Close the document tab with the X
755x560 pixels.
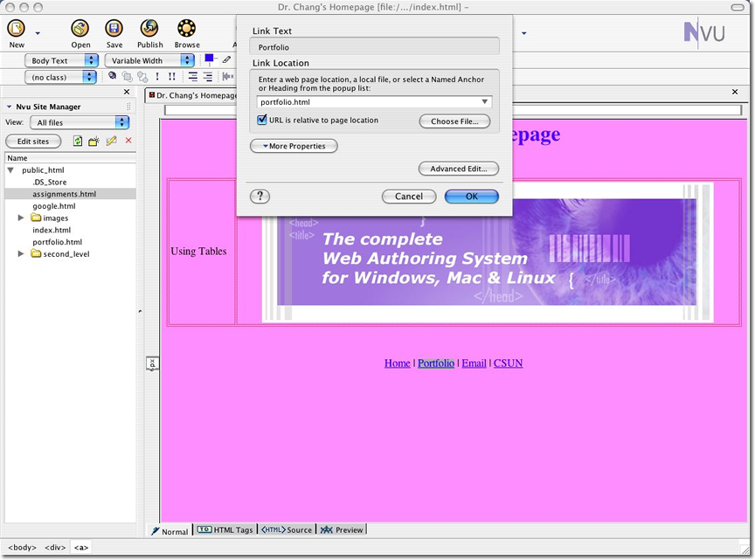(x=735, y=92)
